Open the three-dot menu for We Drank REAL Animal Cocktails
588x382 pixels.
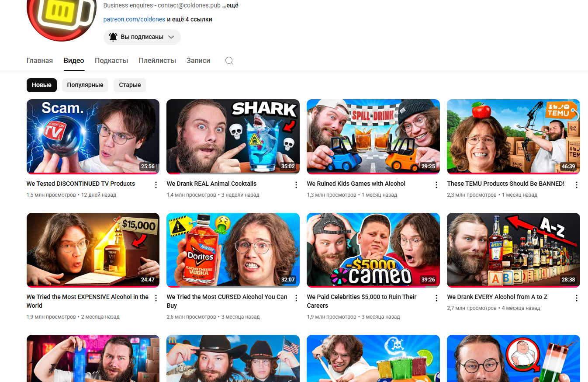[x=296, y=185]
